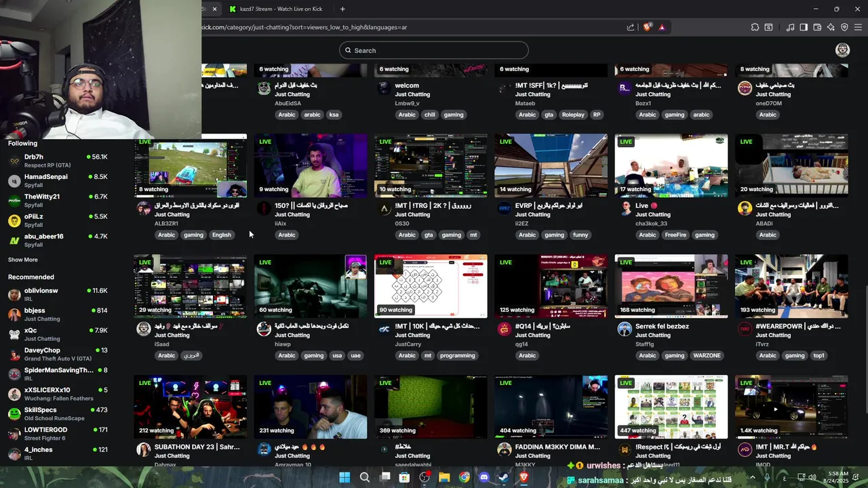Screen dimensions: 868x488
Task: Open Google Chrome from the taskbar
Action: pyautogui.click(x=464, y=477)
